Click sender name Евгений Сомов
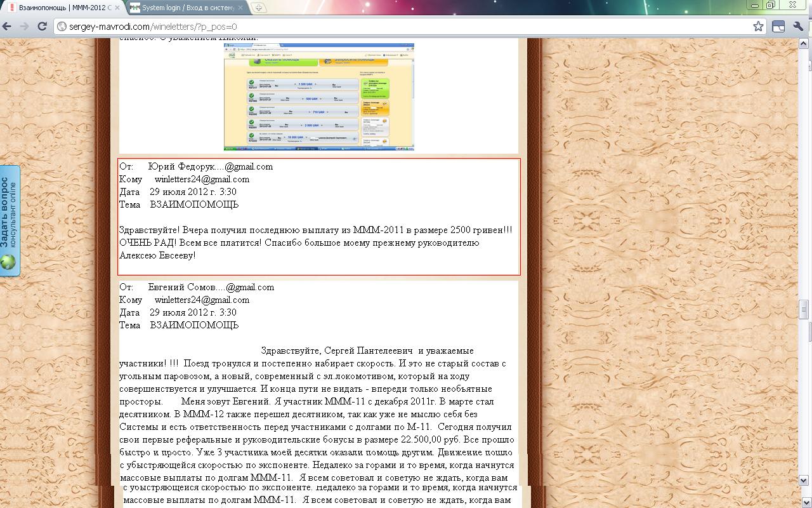The height and width of the screenshot is (508, 812). pos(183,287)
